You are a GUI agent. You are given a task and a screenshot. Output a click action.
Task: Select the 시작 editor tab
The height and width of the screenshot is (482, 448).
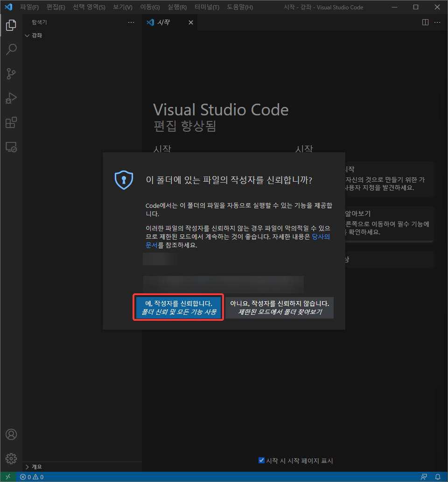point(170,22)
